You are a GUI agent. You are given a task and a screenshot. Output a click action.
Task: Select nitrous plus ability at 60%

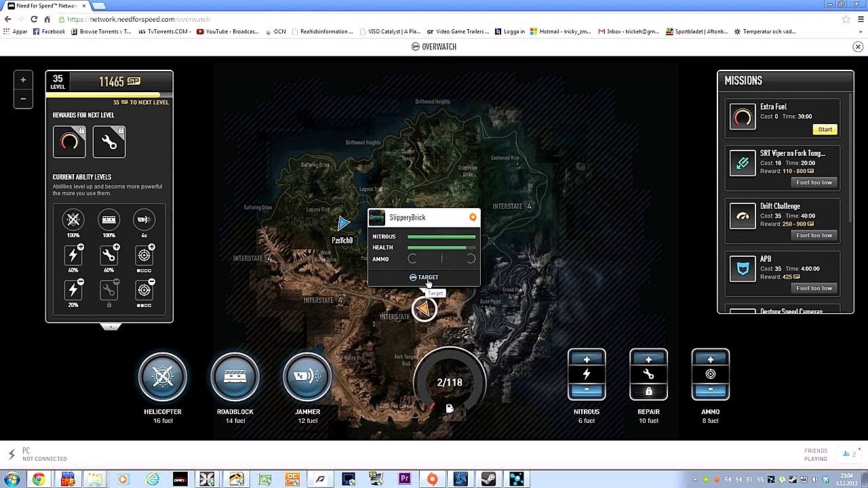pos(73,255)
